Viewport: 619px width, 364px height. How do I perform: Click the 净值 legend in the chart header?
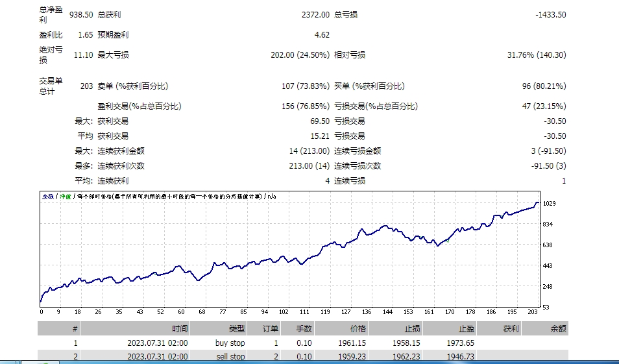[x=66, y=197]
